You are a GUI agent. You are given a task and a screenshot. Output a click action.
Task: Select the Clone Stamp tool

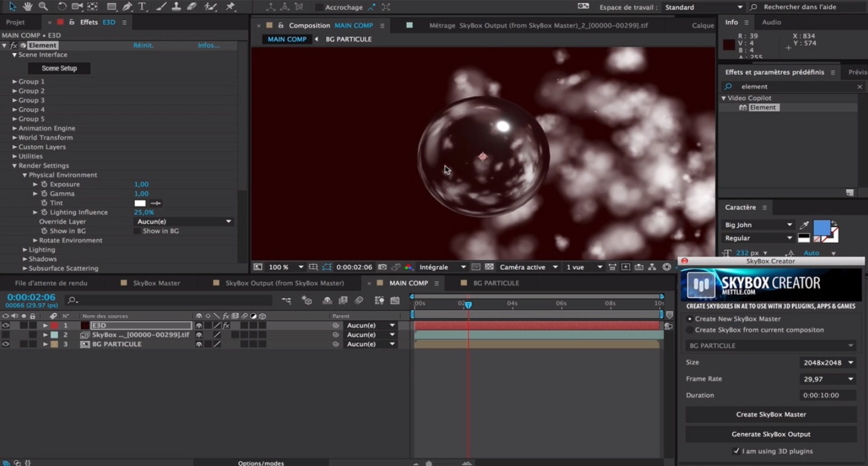point(176,7)
